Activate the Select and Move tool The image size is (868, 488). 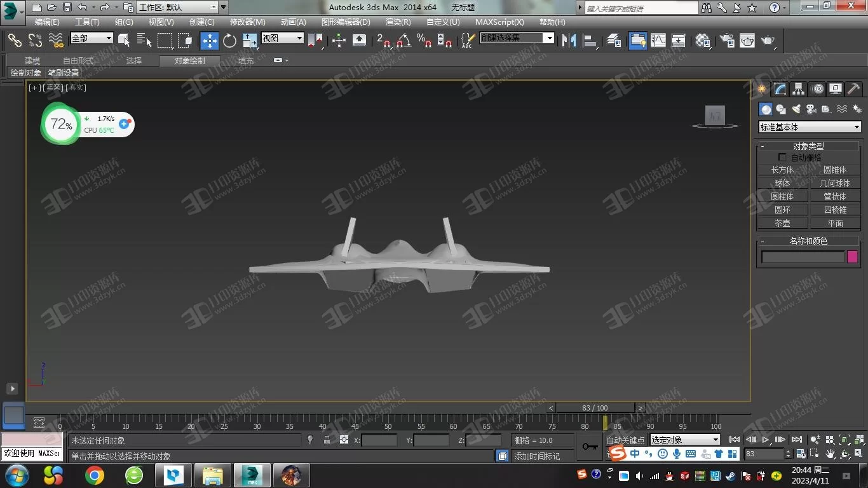click(x=210, y=40)
